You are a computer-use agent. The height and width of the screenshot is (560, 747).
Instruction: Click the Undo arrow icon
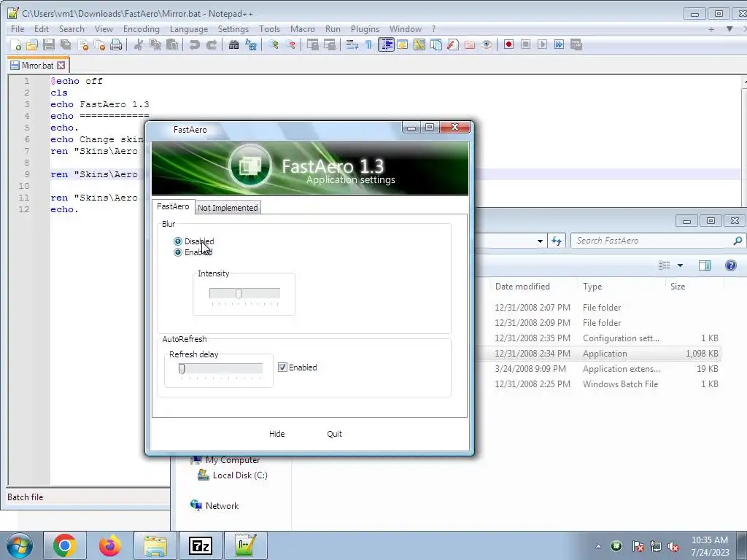point(194,44)
